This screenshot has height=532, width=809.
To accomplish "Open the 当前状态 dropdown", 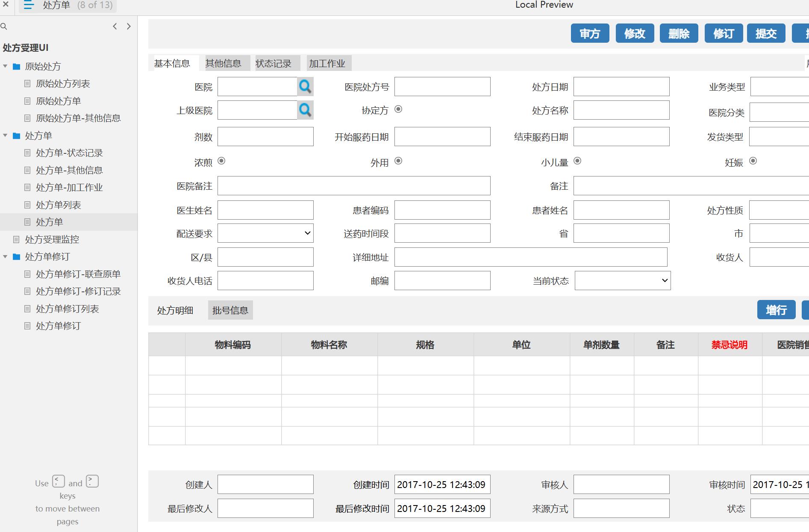I will pyautogui.click(x=623, y=281).
